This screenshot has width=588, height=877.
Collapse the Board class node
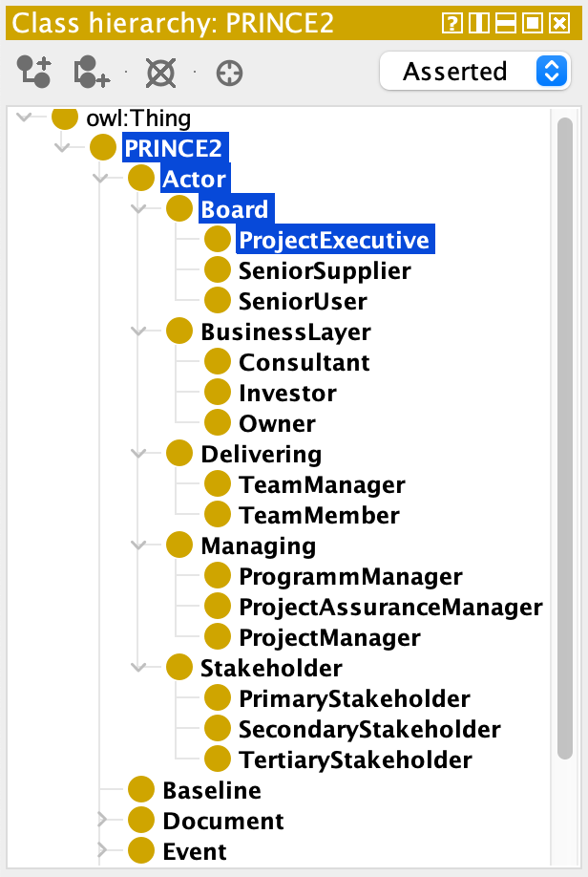pyautogui.click(x=139, y=209)
